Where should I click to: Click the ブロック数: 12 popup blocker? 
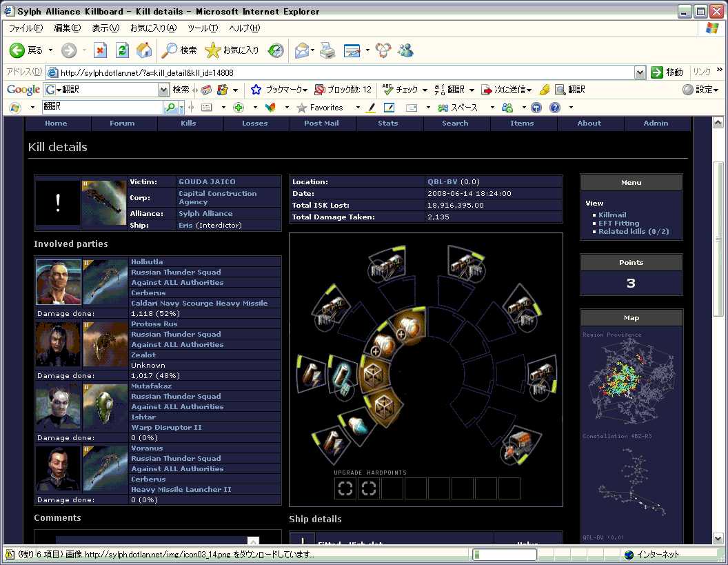click(343, 89)
